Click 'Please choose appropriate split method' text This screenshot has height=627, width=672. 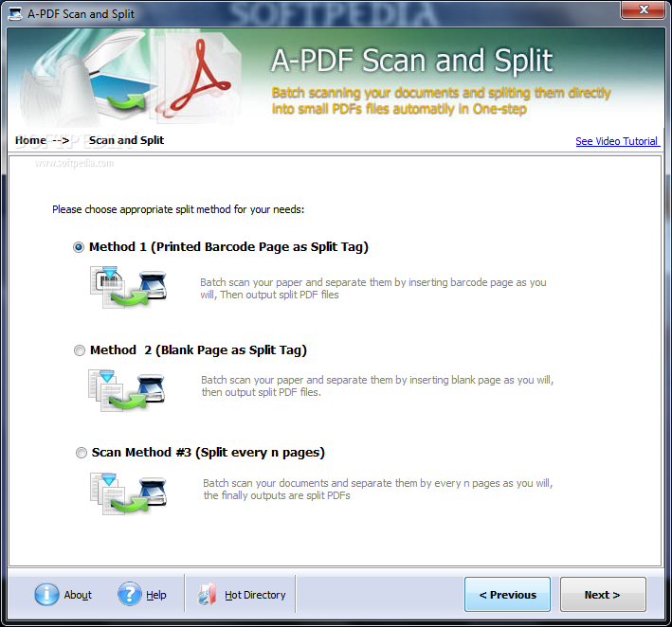178,209
